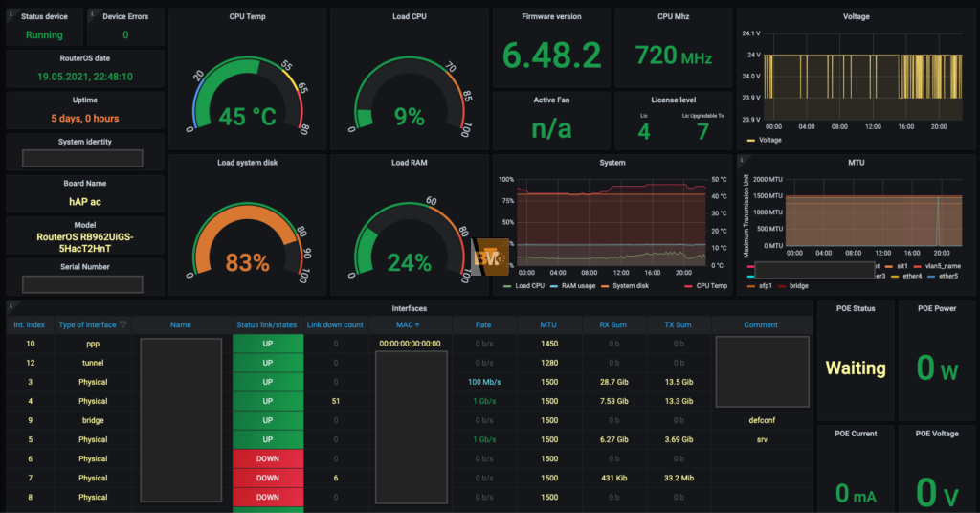Click the bridge legend color marker in MTU

782,285
